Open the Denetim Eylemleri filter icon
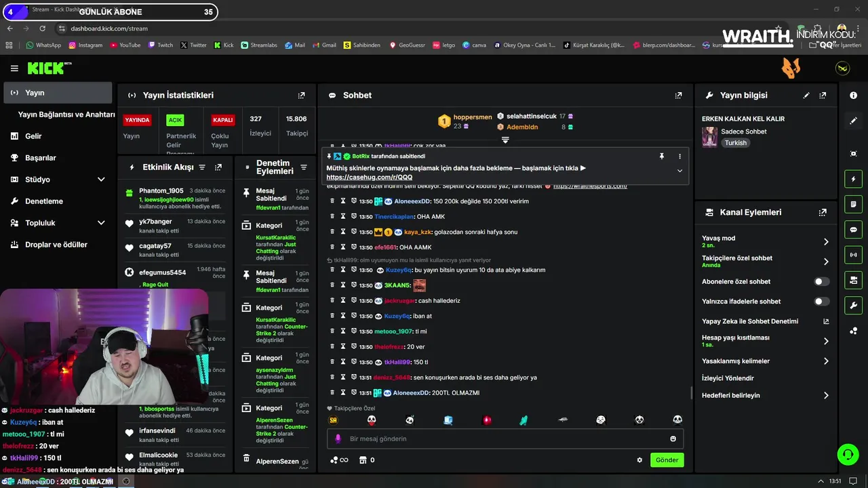Screen dimensions: 868x488 coord(304,167)
